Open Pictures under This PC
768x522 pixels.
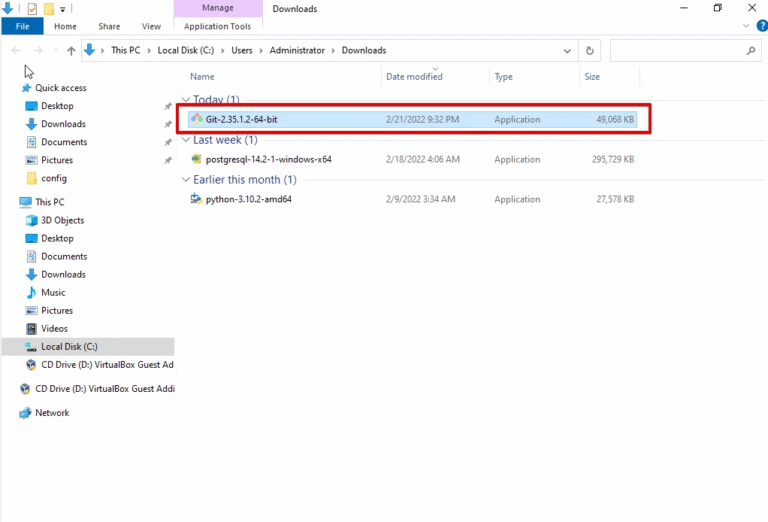(x=57, y=311)
